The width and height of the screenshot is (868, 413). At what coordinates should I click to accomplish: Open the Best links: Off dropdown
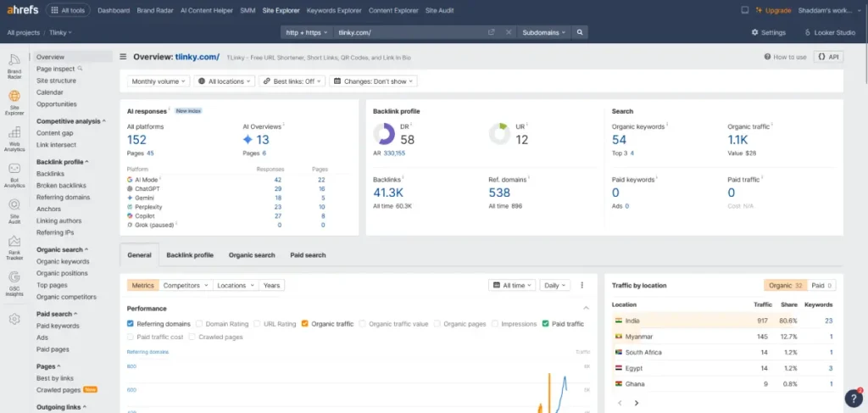[292, 81]
